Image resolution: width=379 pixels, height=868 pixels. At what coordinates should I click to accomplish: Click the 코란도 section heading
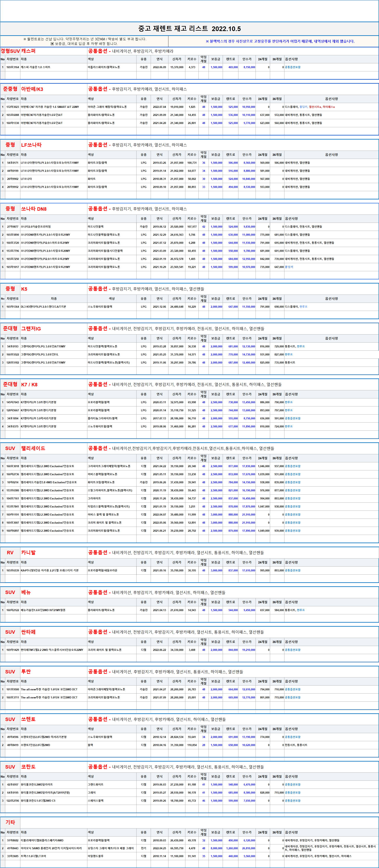coord(28,767)
